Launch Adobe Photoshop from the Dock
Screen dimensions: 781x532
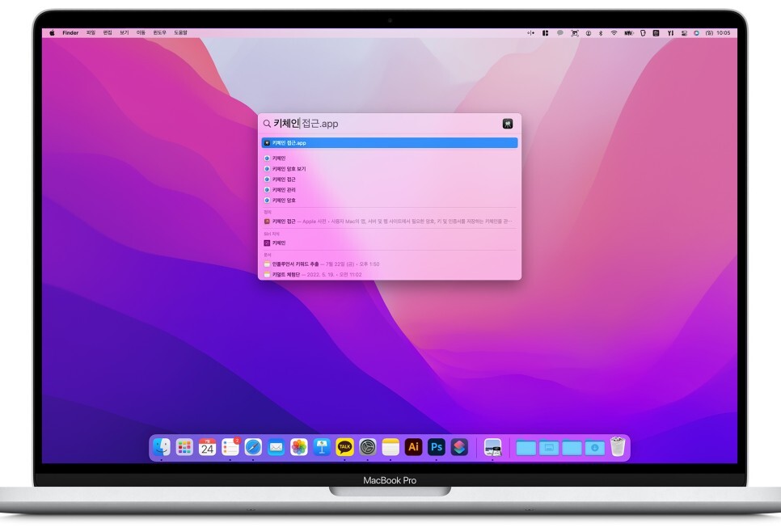(x=437, y=447)
